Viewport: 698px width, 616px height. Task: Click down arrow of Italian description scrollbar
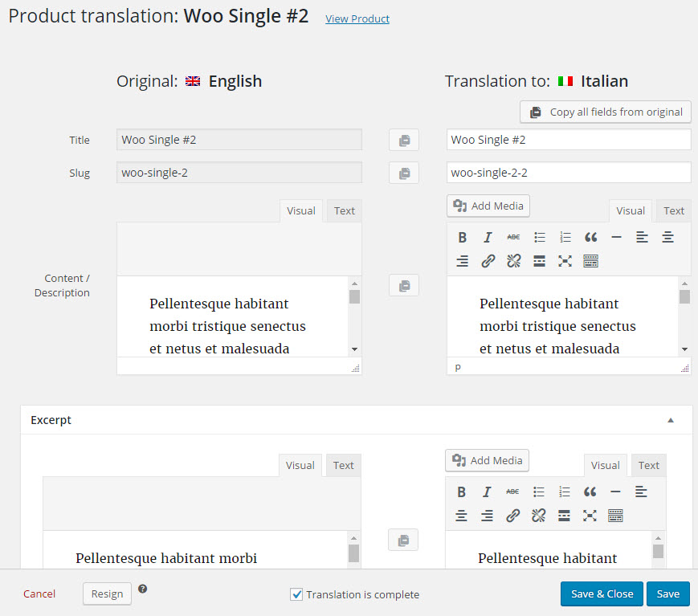point(684,349)
